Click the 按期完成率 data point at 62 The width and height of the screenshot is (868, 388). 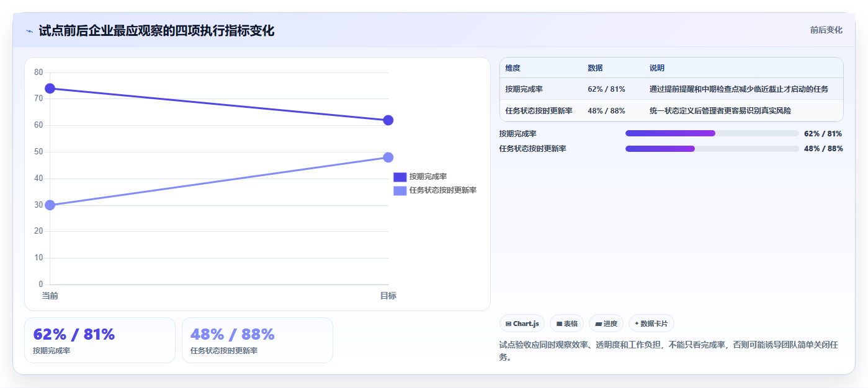coord(388,120)
